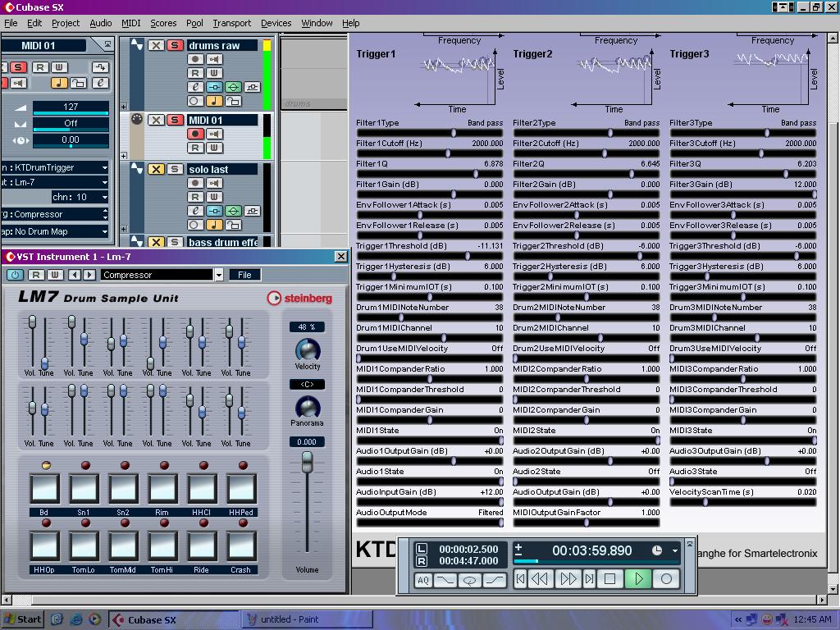Open the Audio menu
Viewport: 840px width, 630px height.
pyautogui.click(x=101, y=23)
